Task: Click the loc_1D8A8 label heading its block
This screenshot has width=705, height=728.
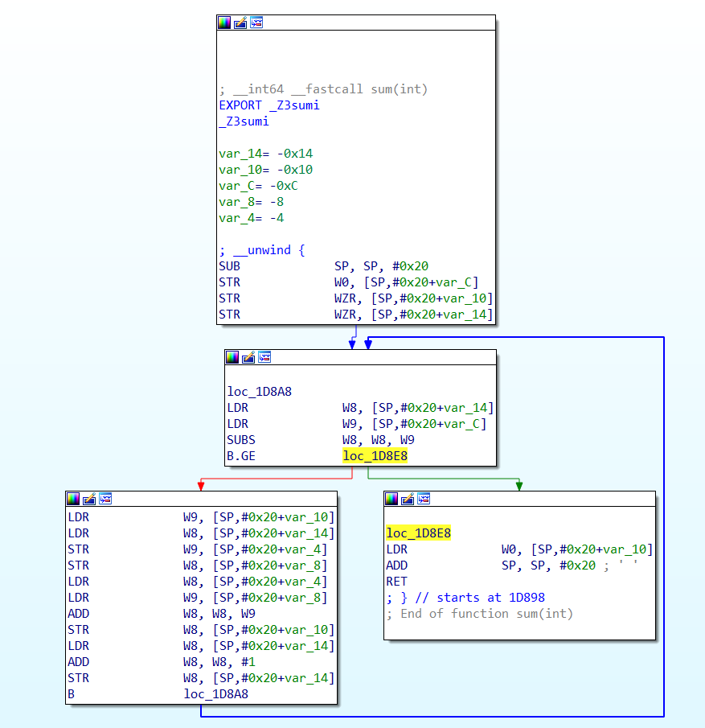Action: [260, 392]
